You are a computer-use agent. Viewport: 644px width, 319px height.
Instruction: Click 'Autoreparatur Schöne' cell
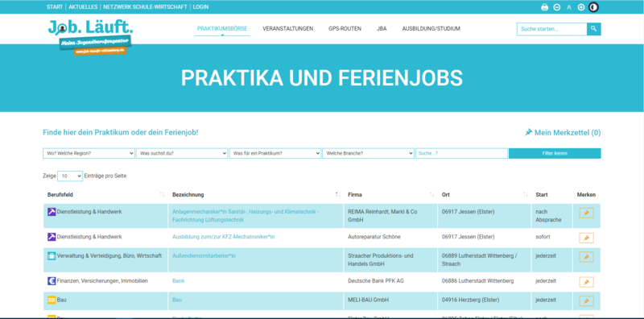pyautogui.click(x=390, y=238)
